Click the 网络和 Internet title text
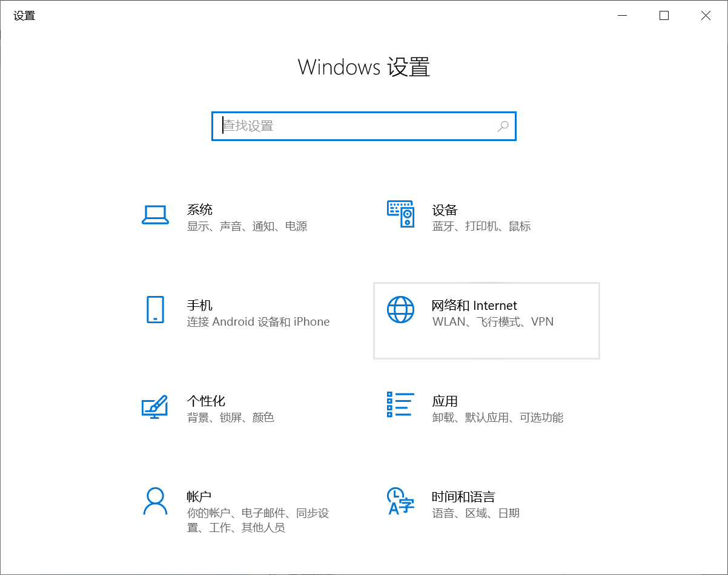Viewport: 728px width, 575px height. click(475, 306)
